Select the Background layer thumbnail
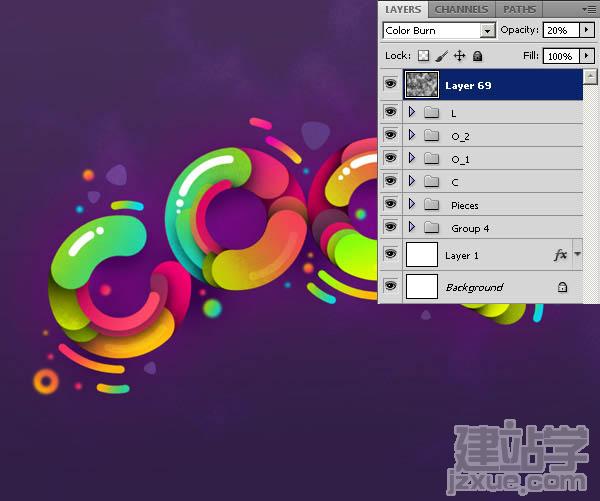 (x=422, y=286)
